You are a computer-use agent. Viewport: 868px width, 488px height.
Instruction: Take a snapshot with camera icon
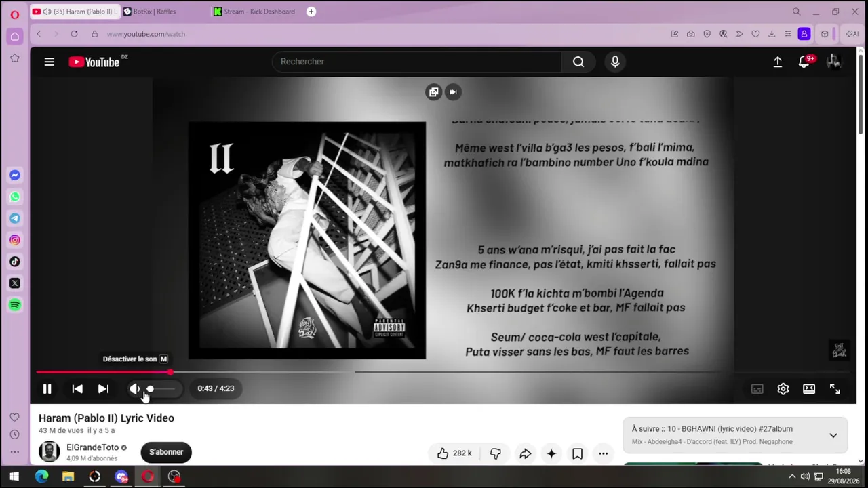[690, 34]
